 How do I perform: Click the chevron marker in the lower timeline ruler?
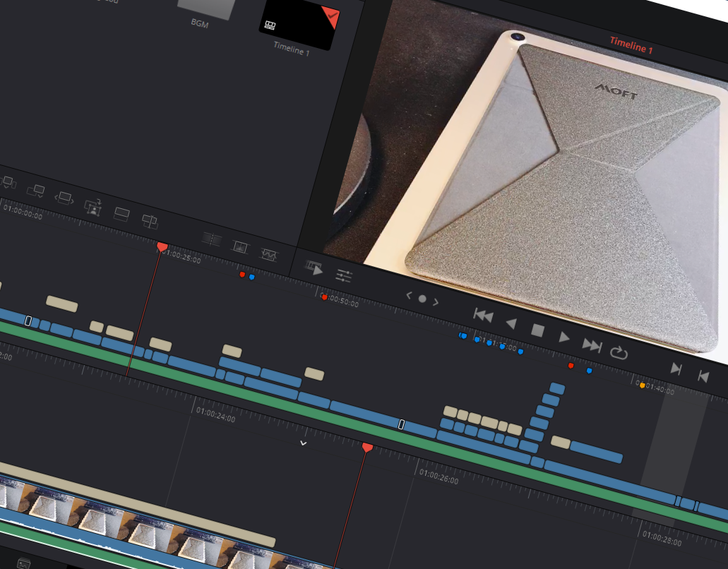[x=303, y=443]
